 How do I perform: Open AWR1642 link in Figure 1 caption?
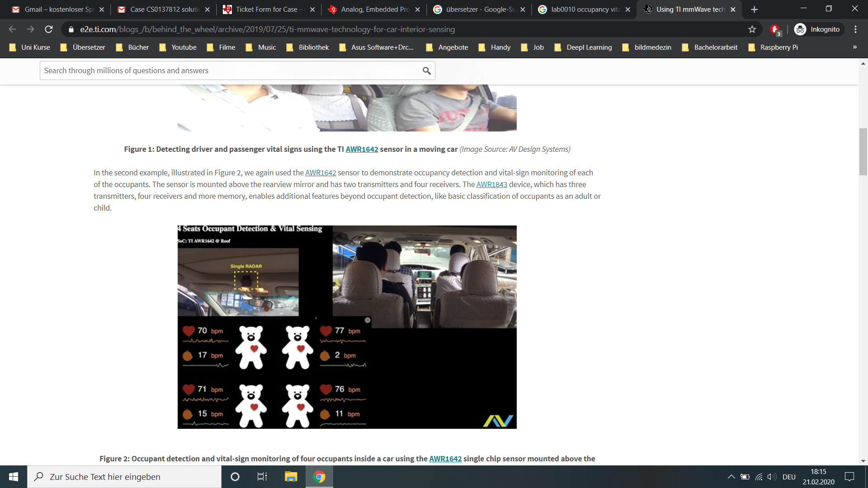(362, 149)
